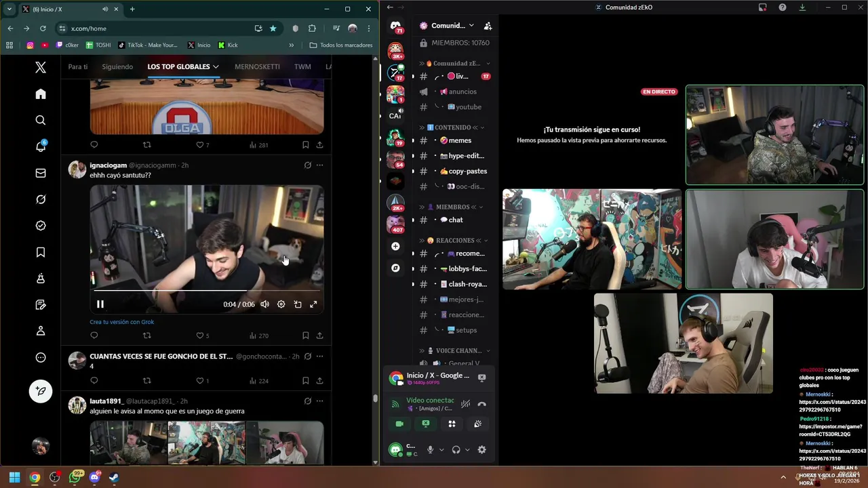Mute the tweet video sound
The width and height of the screenshot is (868, 488).
[x=264, y=304]
